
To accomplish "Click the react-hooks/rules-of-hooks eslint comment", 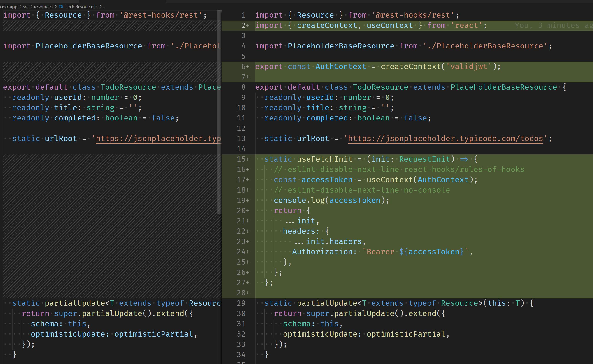I will click(399, 169).
